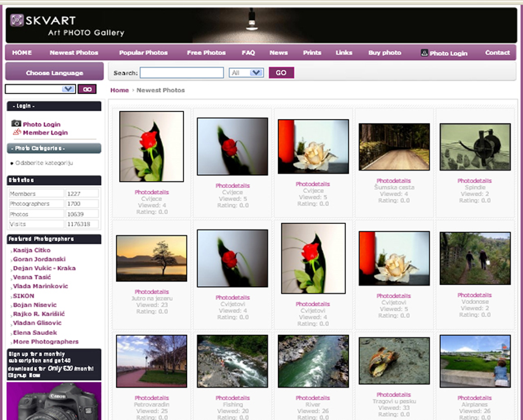Click the camera icon beside Photo Login
The height and width of the screenshot is (420, 523).
[16, 124]
